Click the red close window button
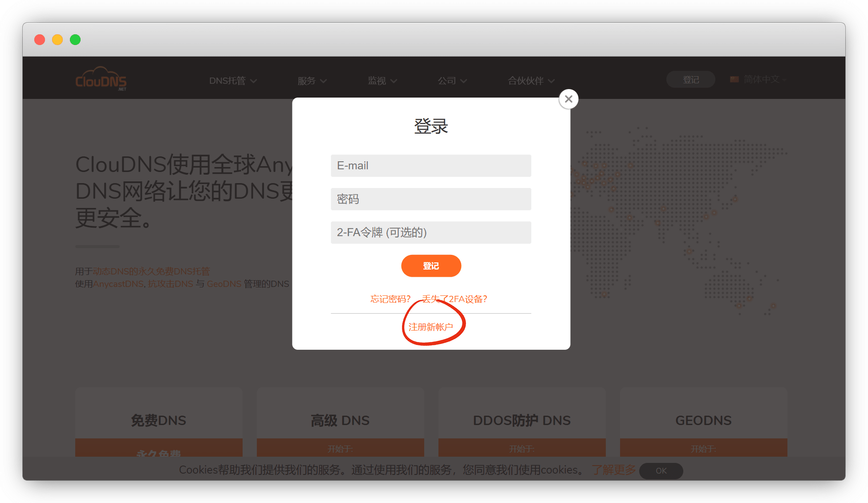This screenshot has height=503, width=868. [x=40, y=40]
